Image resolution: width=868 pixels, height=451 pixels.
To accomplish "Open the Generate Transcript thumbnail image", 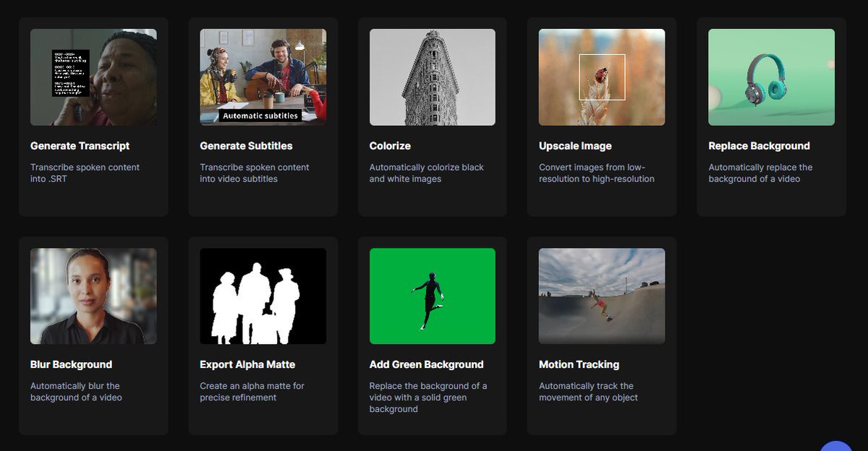I will [93, 77].
